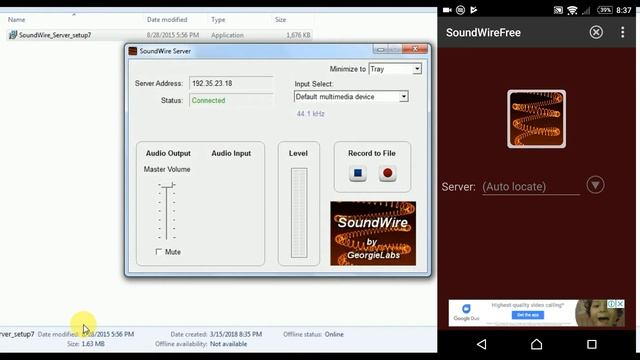Adjust the Master Volume slider handle
The width and height of the screenshot is (640, 360).
click(167, 185)
